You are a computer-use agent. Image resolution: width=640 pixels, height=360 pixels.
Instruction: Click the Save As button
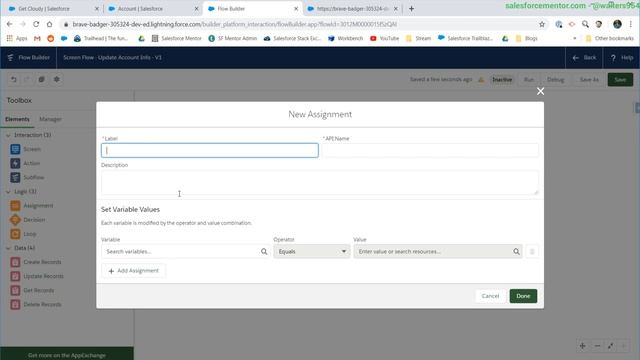589,80
